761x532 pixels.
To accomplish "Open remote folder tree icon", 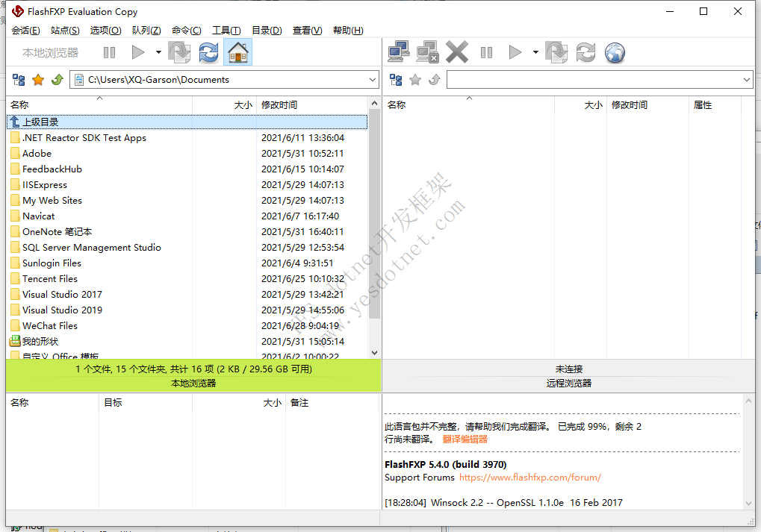I will [x=396, y=80].
